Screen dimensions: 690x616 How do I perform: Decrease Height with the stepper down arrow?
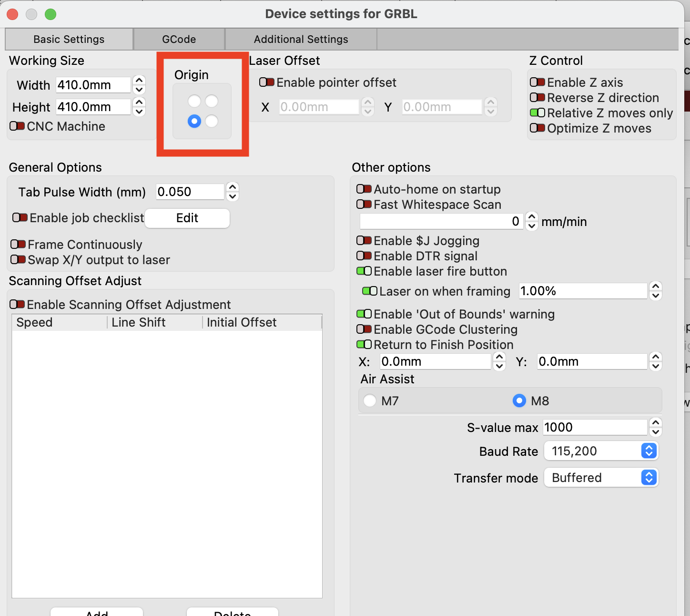(139, 112)
